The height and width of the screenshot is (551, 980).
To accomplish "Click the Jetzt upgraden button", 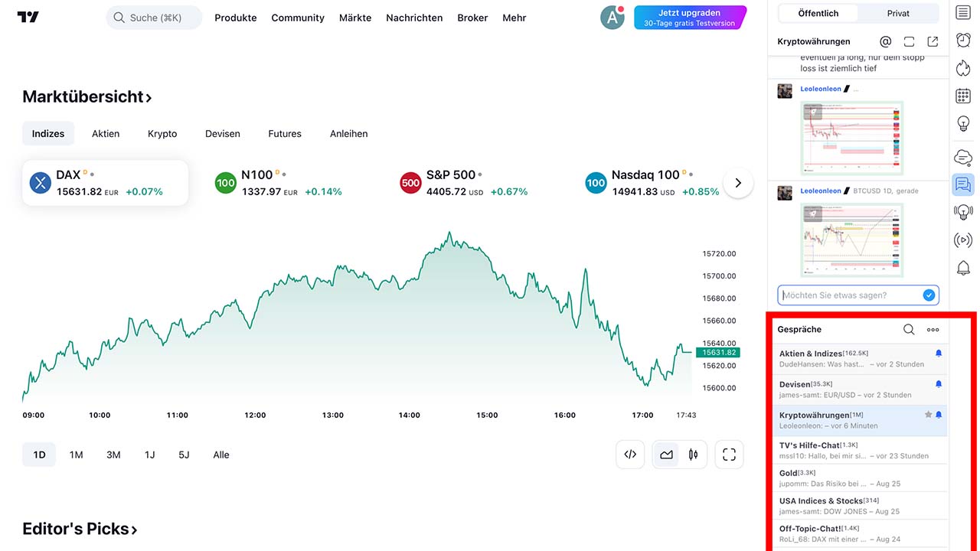I will coord(690,18).
